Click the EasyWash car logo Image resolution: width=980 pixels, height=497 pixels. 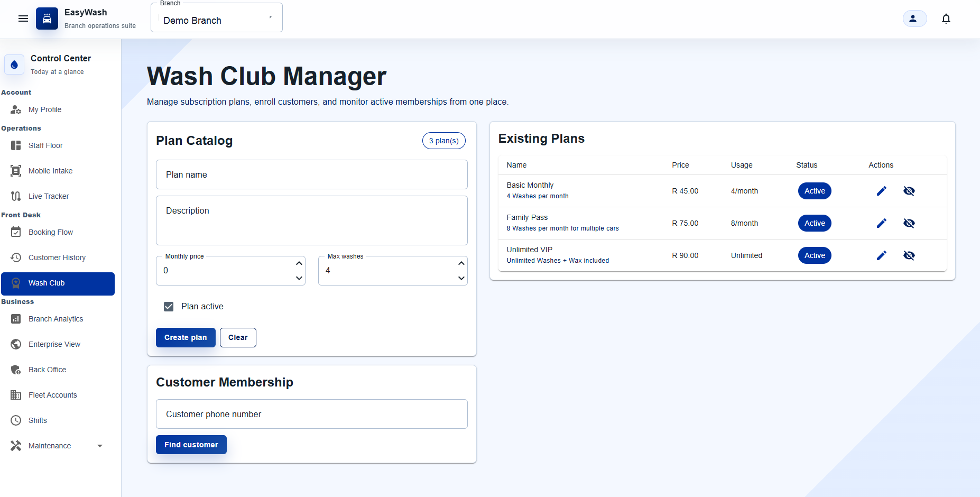click(47, 19)
